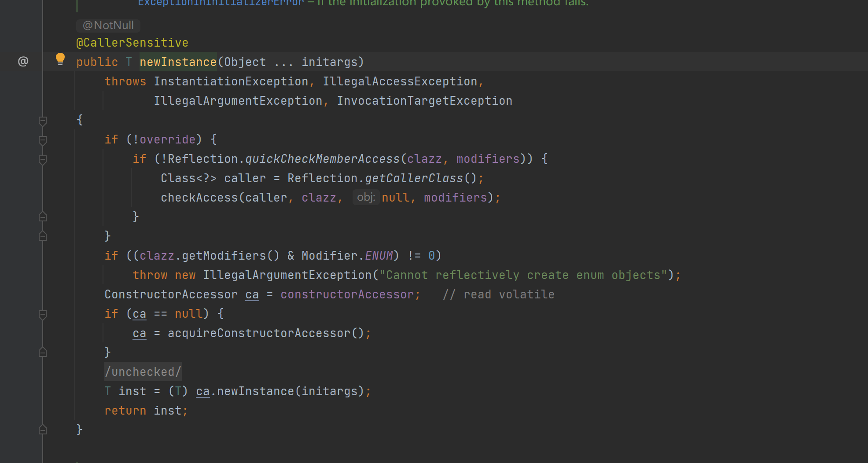The height and width of the screenshot is (463, 868).
Task: Click ca.newInstance(initargs) call
Action: (280, 391)
